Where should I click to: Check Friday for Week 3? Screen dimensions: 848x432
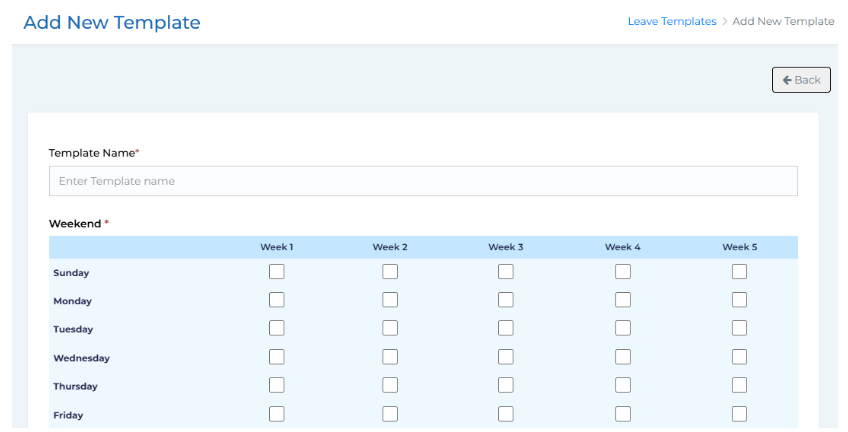506,414
